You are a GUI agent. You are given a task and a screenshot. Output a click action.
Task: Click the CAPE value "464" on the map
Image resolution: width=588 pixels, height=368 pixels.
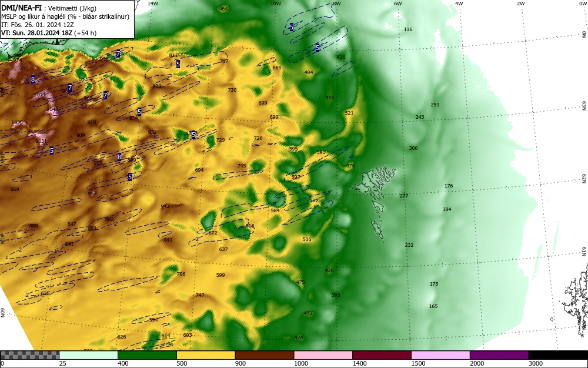pyautogui.click(x=223, y=9)
